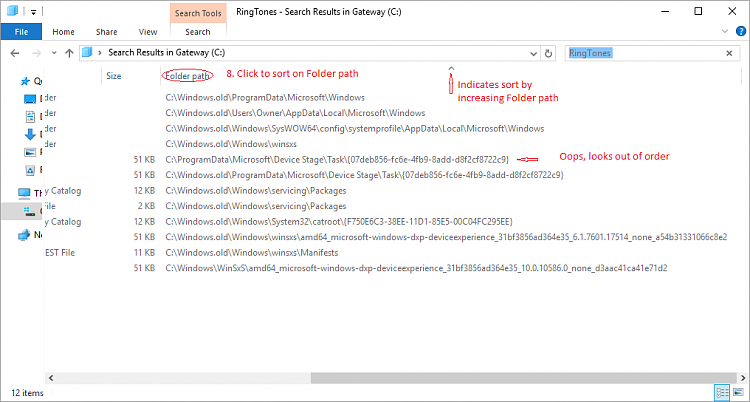Image resolution: width=750 pixels, height=402 pixels.
Task: Expand the address bar history dropdown
Action: pos(534,54)
